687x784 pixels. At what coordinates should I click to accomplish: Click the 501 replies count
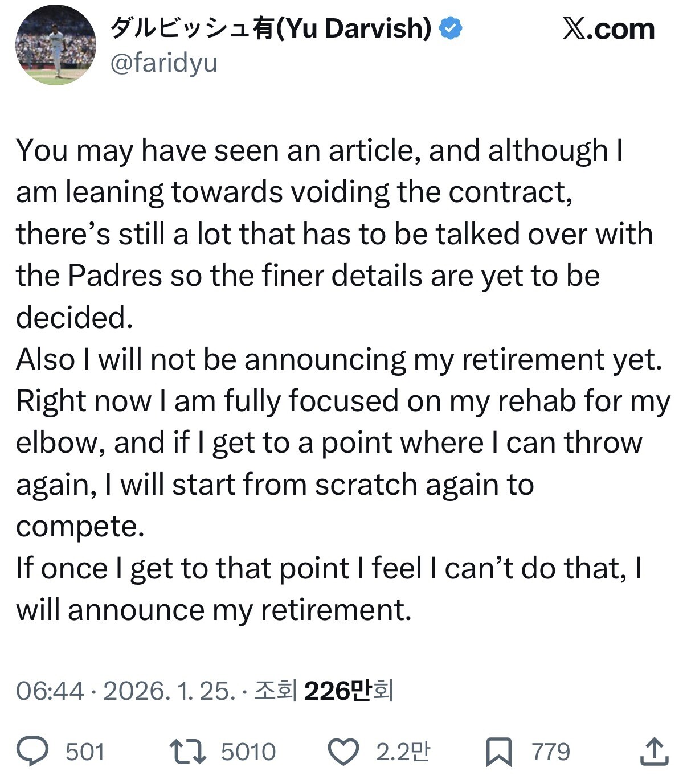[85, 752]
